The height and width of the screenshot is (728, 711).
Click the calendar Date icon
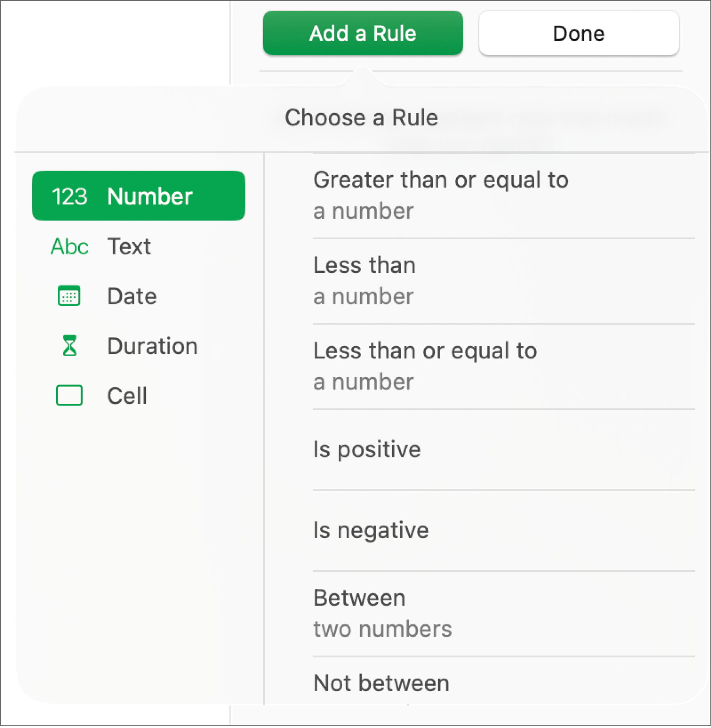coord(69,296)
